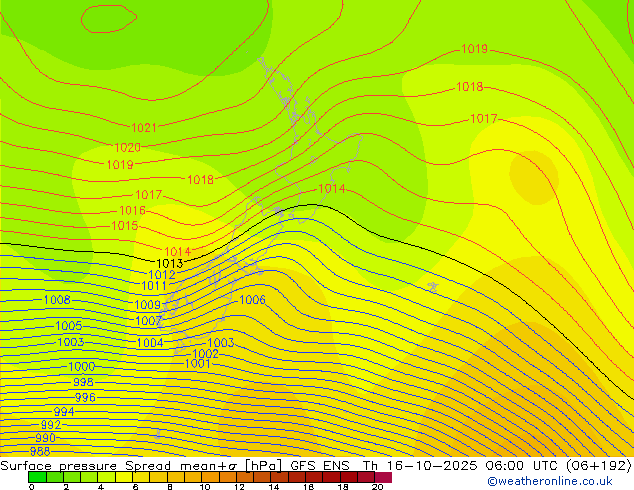Click the blue 1007 isobar label

[148, 321]
